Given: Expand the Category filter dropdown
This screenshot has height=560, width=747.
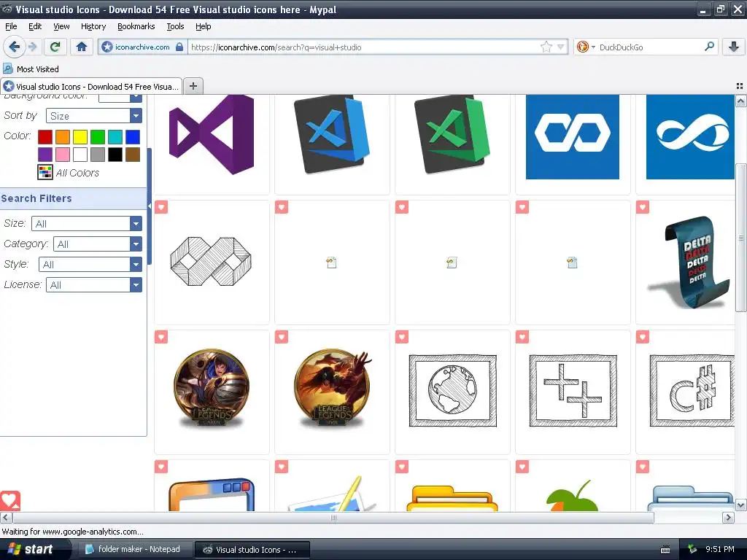Looking at the screenshot, I should tap(98, 244).
